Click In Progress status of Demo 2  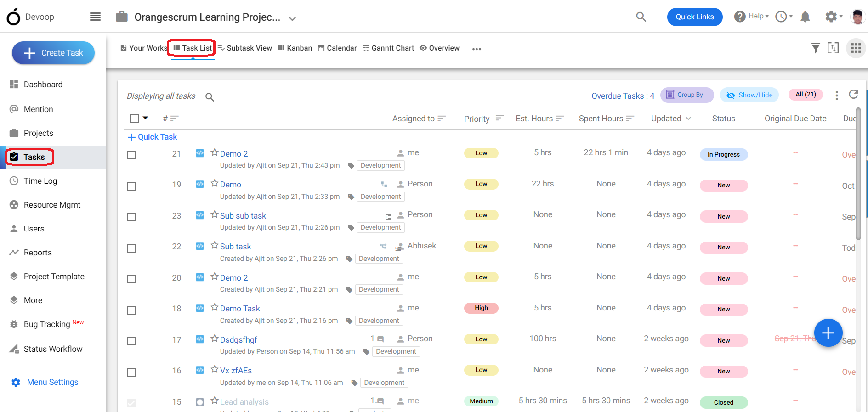(724, 155)
